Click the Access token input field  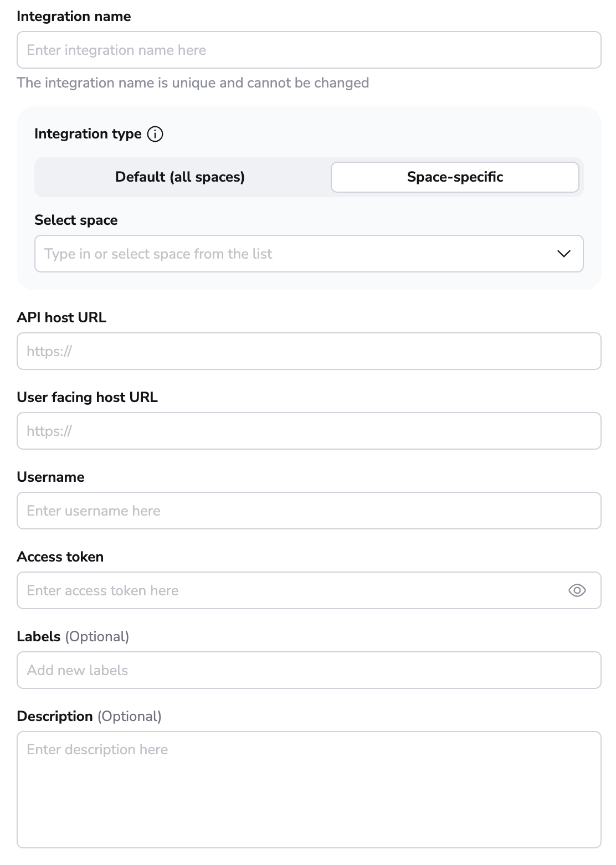click(277, 590)
